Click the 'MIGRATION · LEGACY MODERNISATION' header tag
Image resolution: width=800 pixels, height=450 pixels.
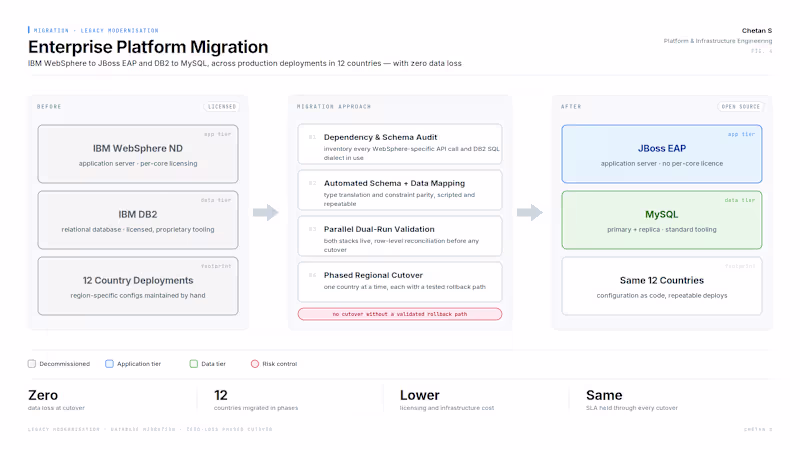pos(96,31)
